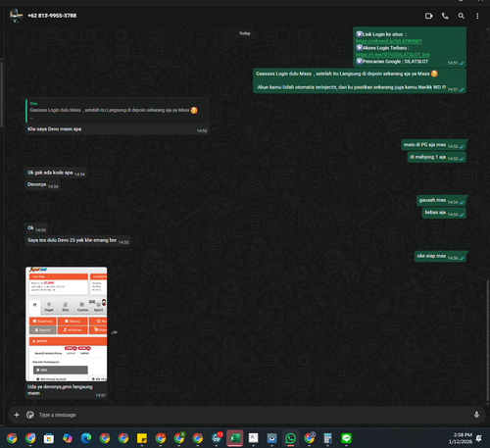Open the rebrand.ly SILATWIN01 link
Screen dimensions: 490x448
point(389,41)
